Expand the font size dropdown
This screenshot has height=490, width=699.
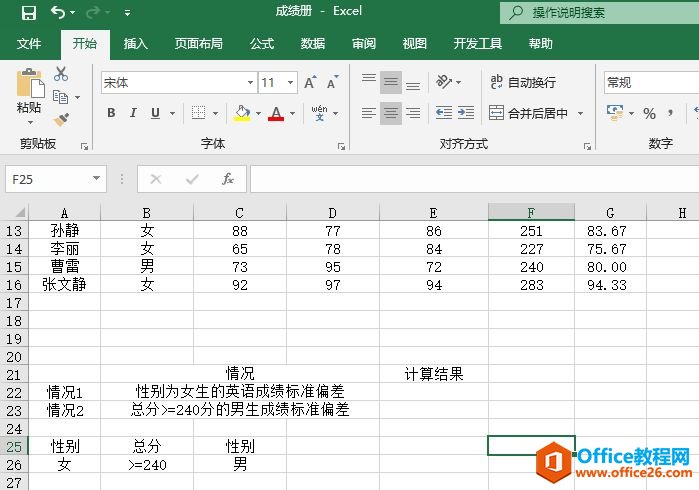[x=290, y=83]
